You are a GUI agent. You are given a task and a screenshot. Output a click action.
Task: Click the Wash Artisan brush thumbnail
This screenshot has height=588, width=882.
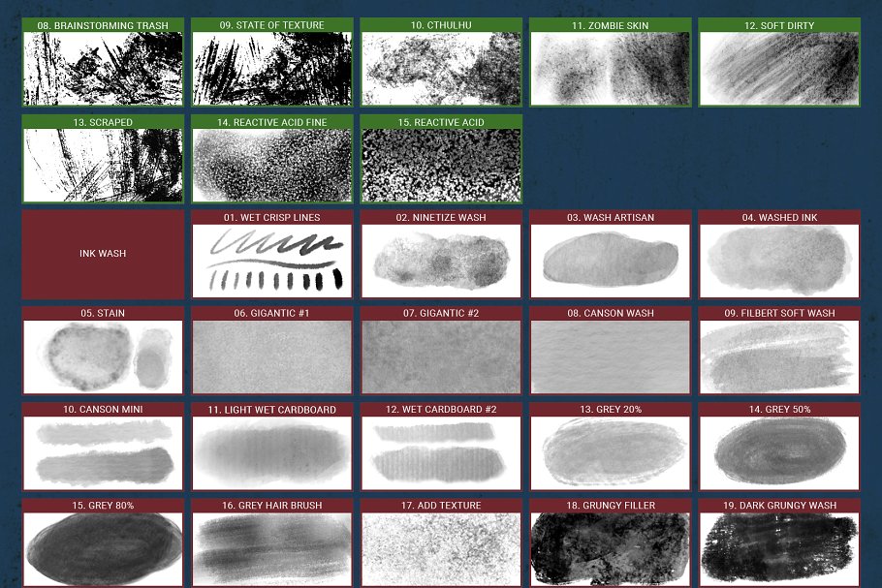[x=610, y=261]
